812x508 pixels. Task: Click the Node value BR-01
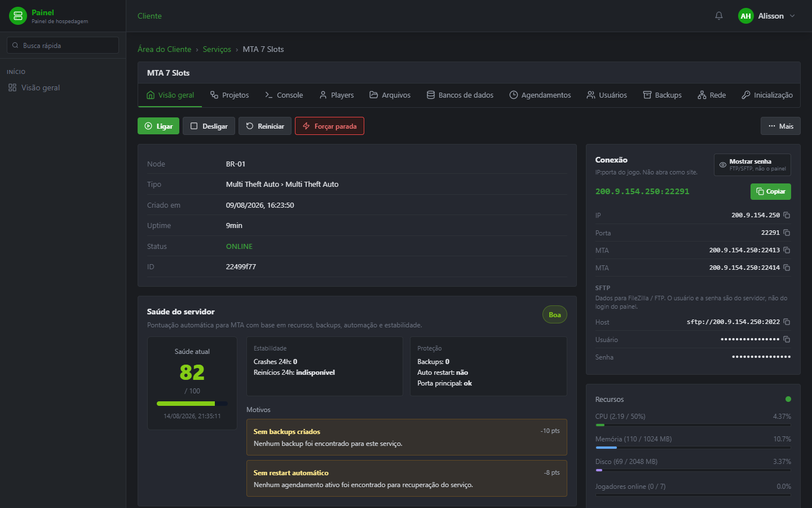[x=236, y=164]
